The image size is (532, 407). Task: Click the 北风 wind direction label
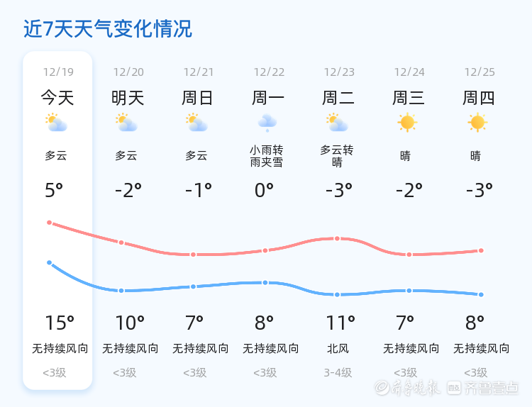[338, 349]
